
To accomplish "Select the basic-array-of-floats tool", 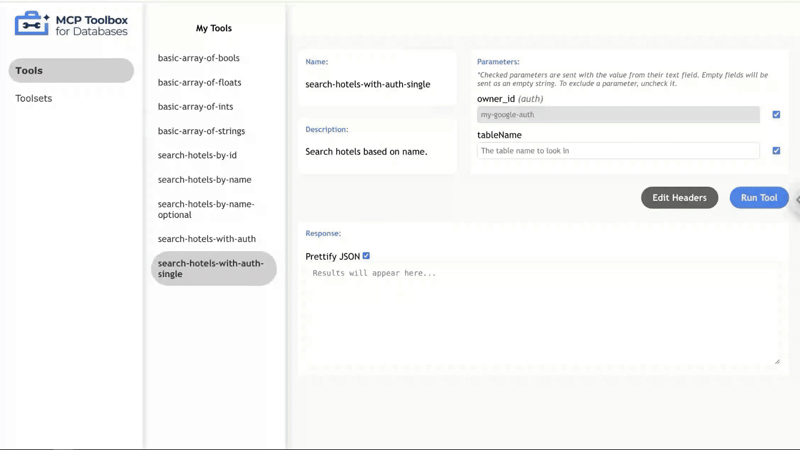I will click(x=199, y=83).
